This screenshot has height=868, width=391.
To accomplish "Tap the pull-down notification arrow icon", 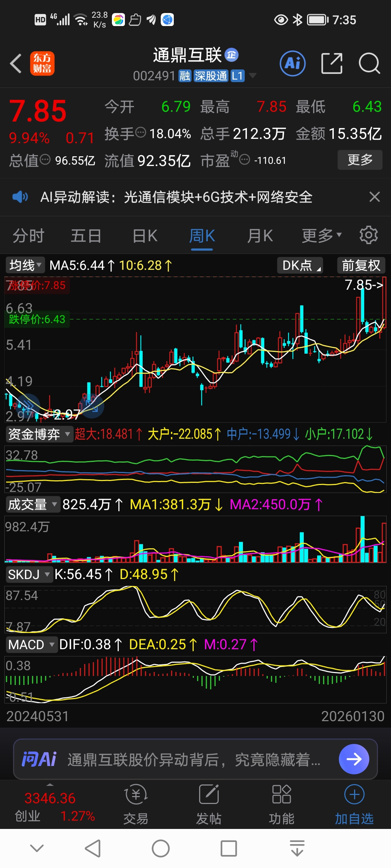I will (x=297, y=848).
